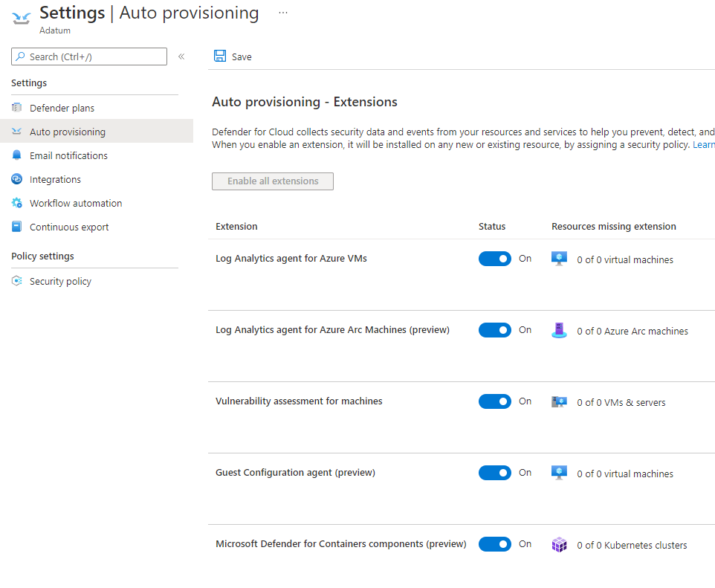The width and height of the screenshot is (715, 588).
Task: Open the Auto provisioning menu item
Action: (x=68, y=132)
